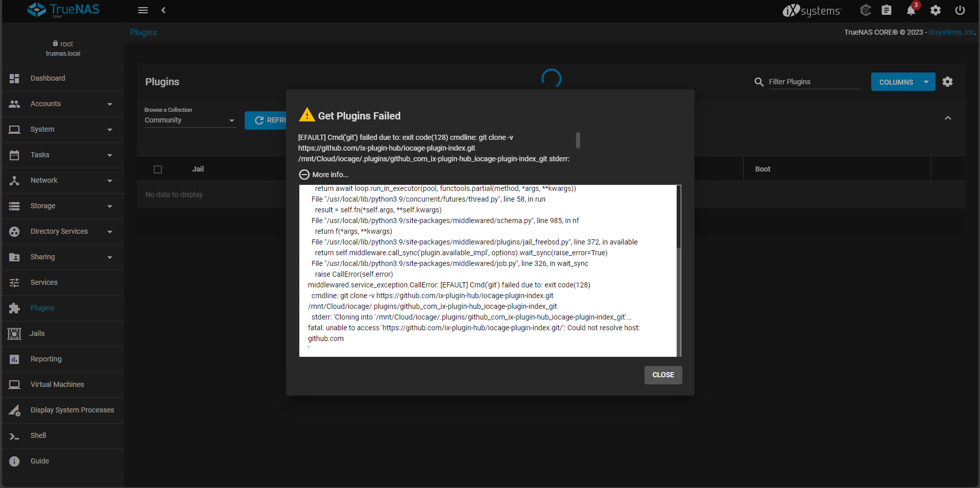
Task: Click the power icon in top bar
Action: pos(960,10)
